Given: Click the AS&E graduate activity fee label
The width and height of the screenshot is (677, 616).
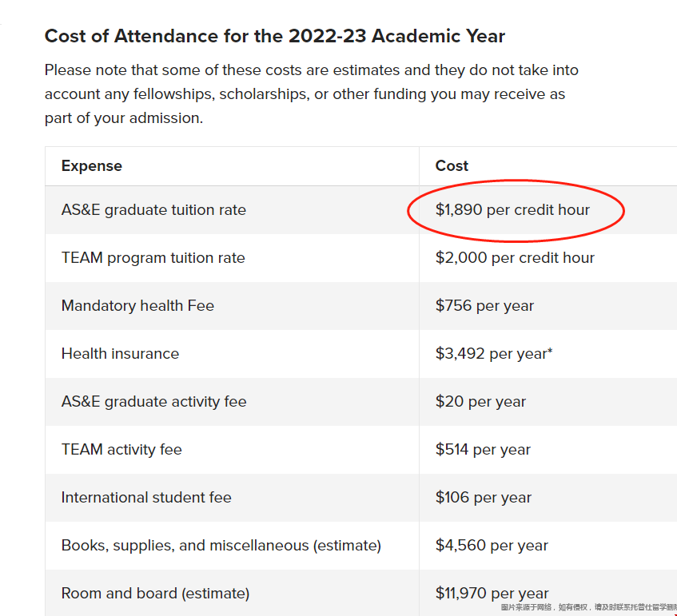Looking at the screenshot, I should (x=153, y=401).
